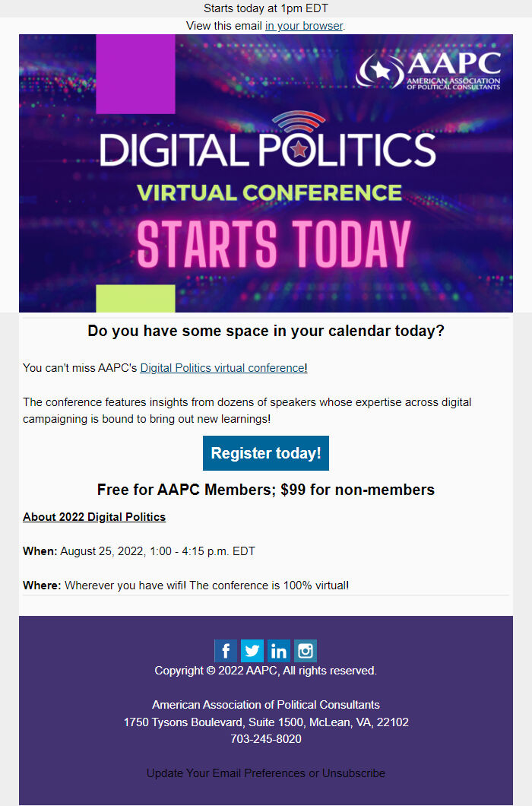Click Update Your Email Preferences
The image size is (532, 806).
pyautogui.click(x=226, y=773)
